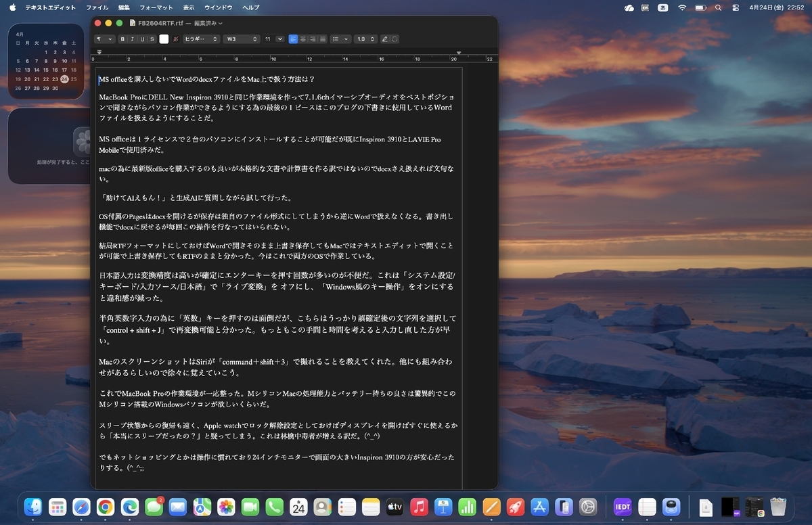Click the Japanese input source icon
The image size is (812, 525).
(x=664, y=7)
